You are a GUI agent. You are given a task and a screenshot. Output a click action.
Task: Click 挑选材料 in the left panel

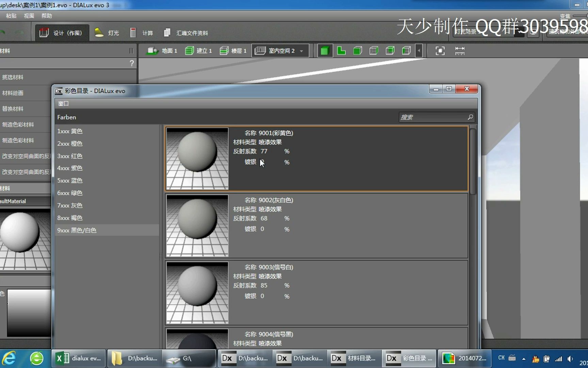(x=13, y=77)
